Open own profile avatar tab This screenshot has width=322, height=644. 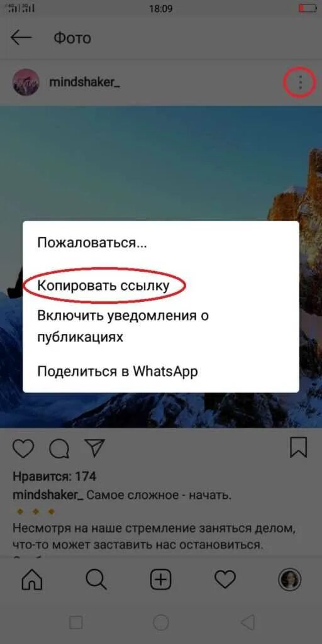tap(290, 580)
